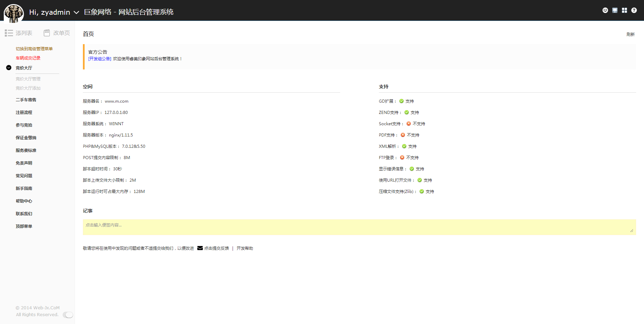The height and width of the screenshot is (324, 644).
Task: Click 刷新 refresh link
Action: [630, 35]
